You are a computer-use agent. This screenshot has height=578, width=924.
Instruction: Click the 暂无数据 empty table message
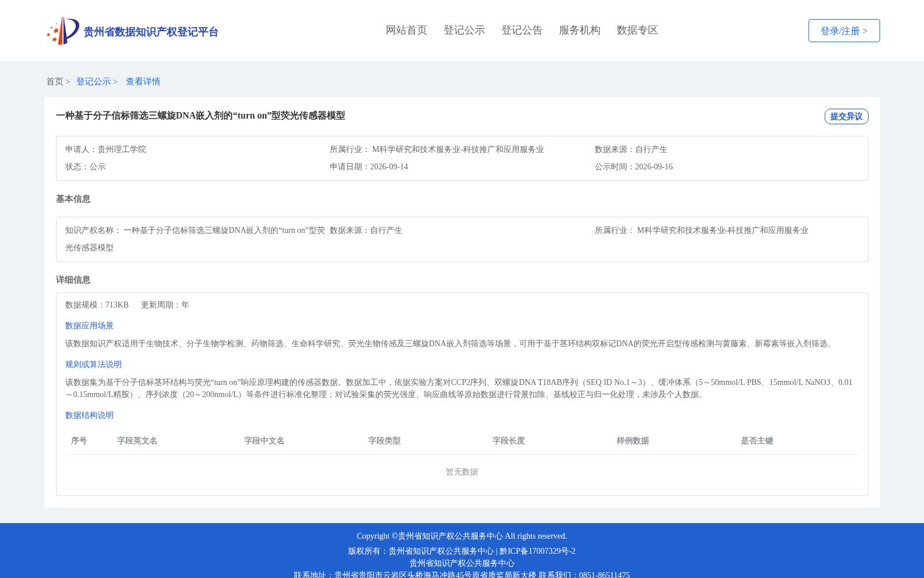[462, 472]
